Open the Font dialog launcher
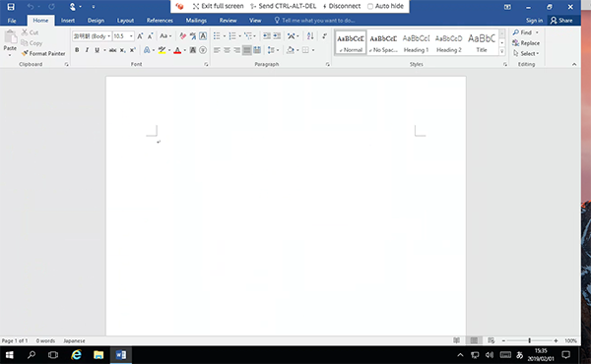Viewport: 591px width, 364px height. (206, 64)
